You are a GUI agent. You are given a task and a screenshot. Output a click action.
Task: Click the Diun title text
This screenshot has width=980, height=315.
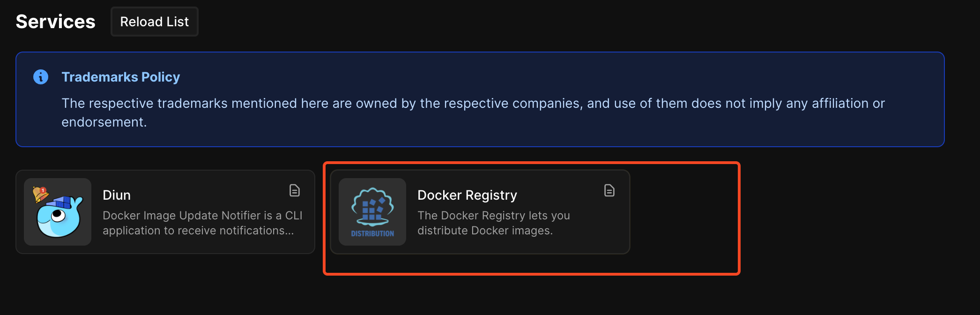coord(116,195)
